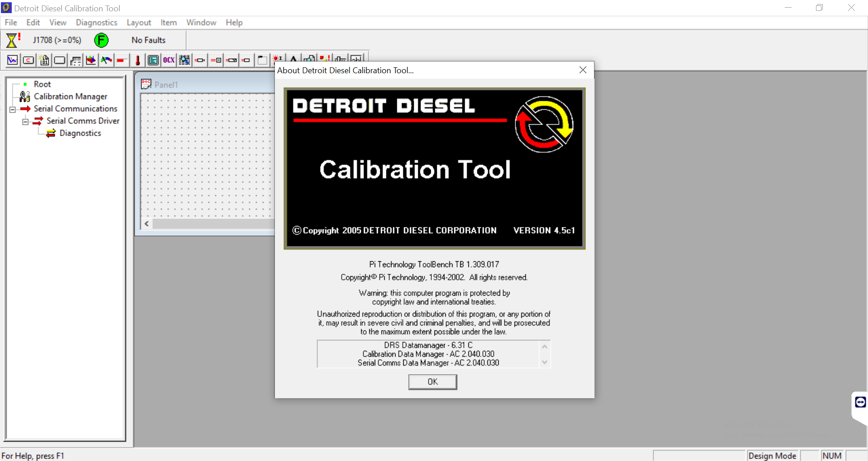868x461 pixels.
Task: Open the View menu
Action: click(x=58, y=22)
